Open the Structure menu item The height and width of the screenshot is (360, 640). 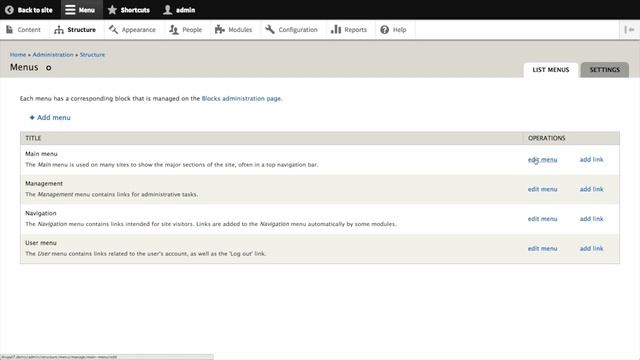click(x=76, y=30)
